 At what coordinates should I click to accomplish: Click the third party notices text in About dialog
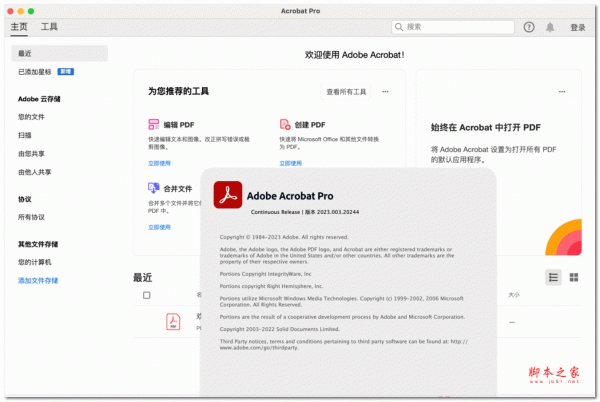pyautogui.click(x=344, y=345)
